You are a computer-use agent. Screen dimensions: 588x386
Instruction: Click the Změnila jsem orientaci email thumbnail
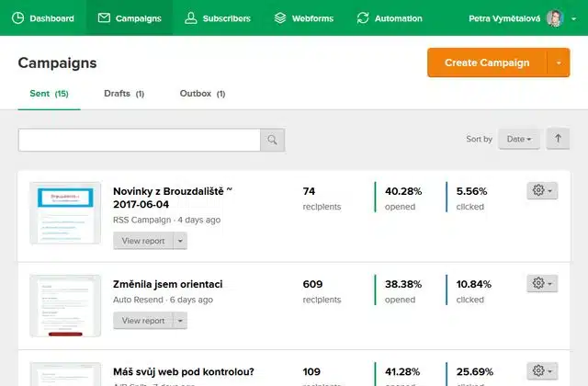pyautogui.click(x=65, y=306)
